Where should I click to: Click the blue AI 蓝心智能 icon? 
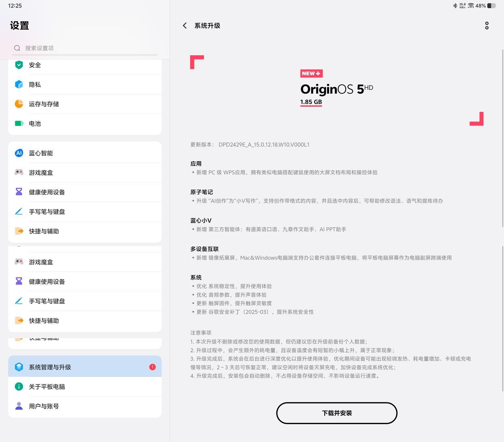19,153
